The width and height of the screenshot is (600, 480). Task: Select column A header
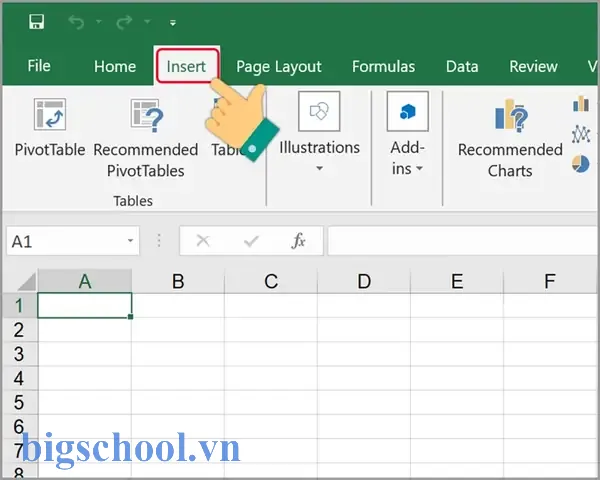[85, 281]
